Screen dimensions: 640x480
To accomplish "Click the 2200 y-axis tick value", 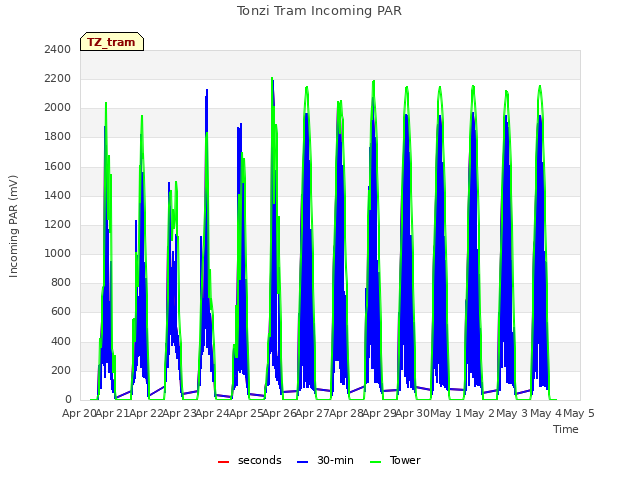I will [58, 78].
